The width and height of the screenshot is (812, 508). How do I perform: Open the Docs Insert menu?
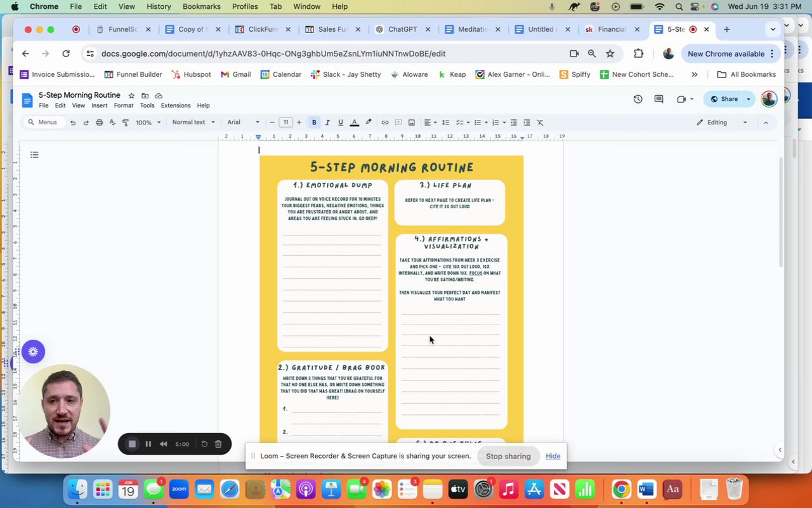(99, 105)
